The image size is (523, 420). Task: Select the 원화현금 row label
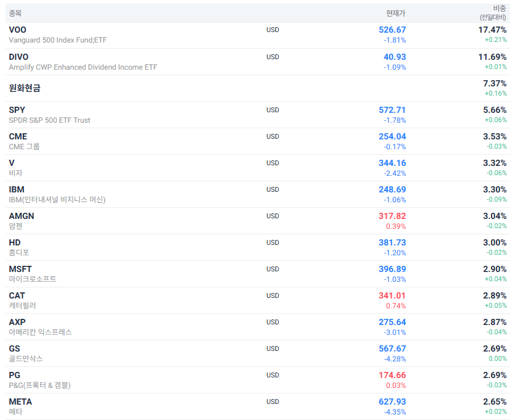point(25,88)
